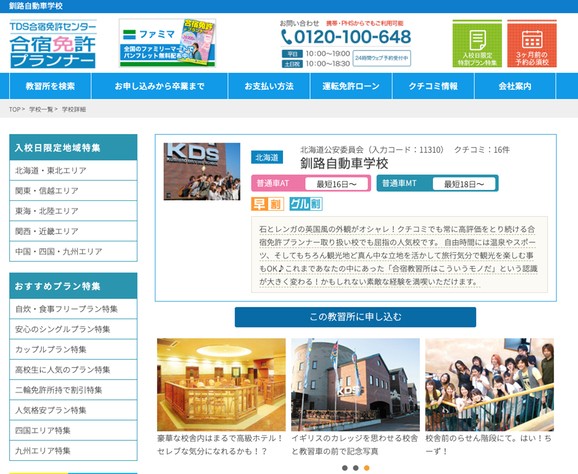Open the luxurious school interior photo

pyautogui.click(x=221, y=384)
